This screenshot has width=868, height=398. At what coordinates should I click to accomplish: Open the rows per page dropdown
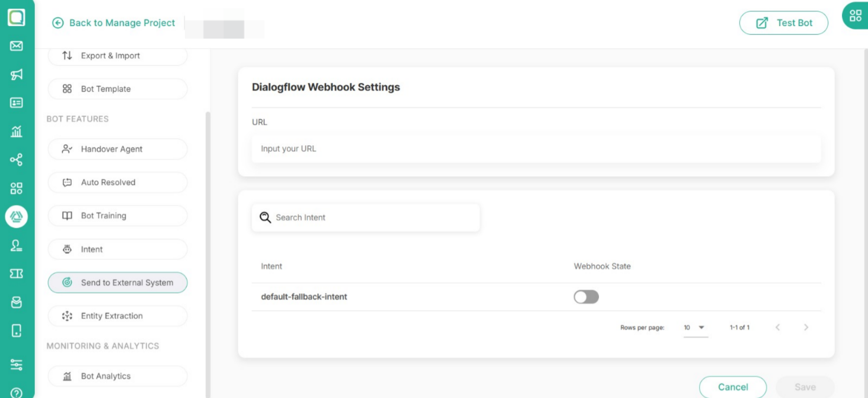click(x=695, y=328)
